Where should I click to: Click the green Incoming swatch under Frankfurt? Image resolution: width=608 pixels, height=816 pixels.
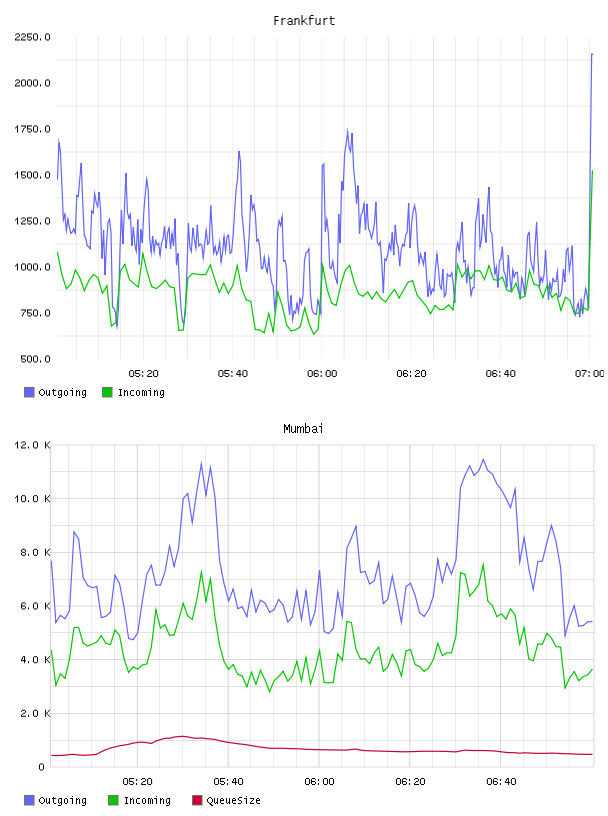[107, 392]
